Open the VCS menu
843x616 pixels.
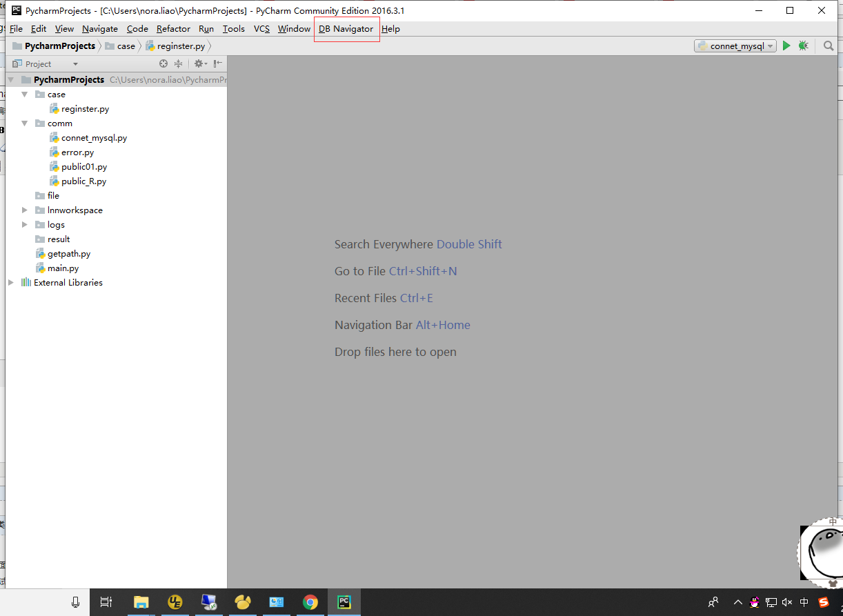tap(261, 29)
